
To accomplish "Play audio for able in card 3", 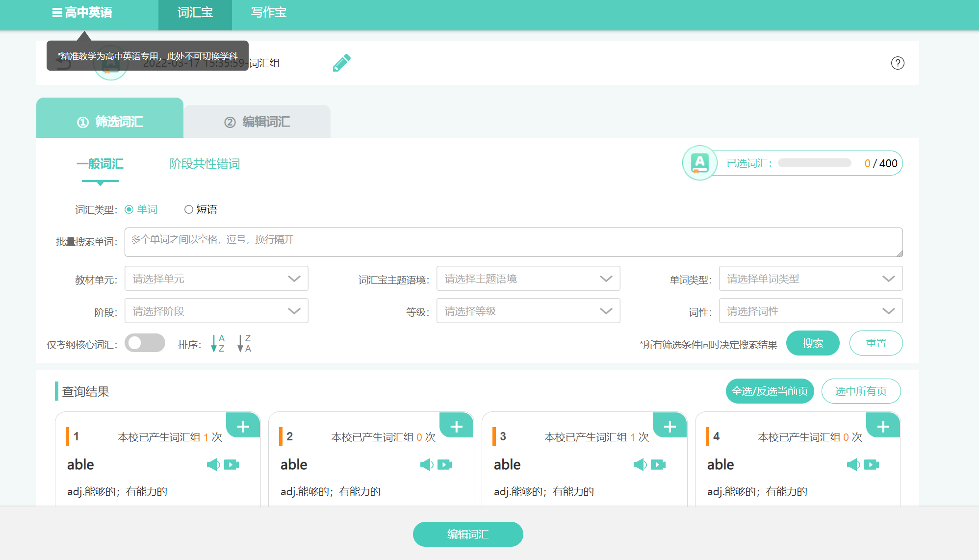I will [x=640, y=464].
